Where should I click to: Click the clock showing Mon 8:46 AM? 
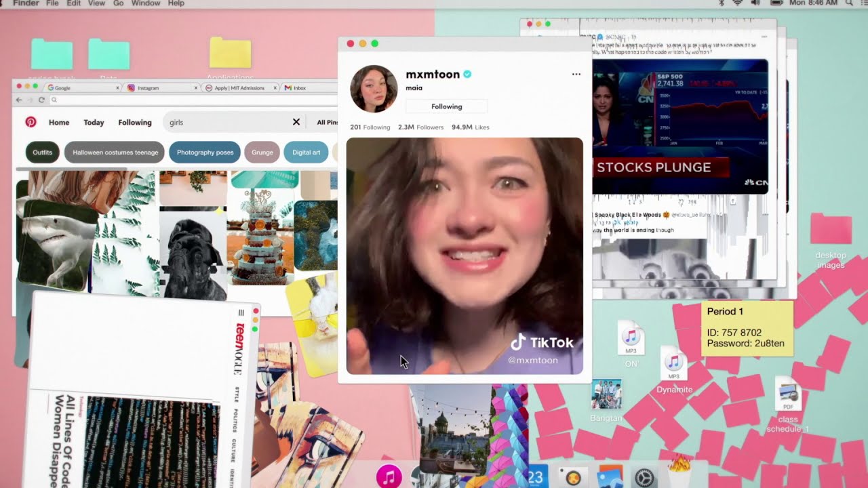tap(814, 3)
